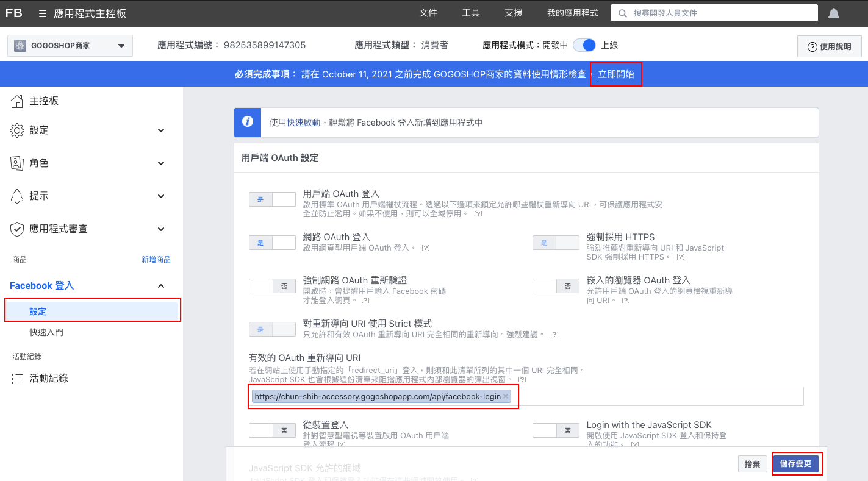
Task: Click the 提示 bell icon in sidebar
Action: click(17, 196)
